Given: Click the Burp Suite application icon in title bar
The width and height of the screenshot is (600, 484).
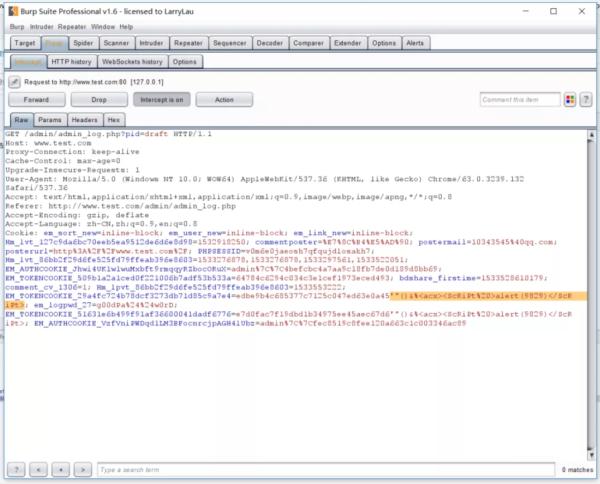Looking at the screenshot, I should point(11,10).
